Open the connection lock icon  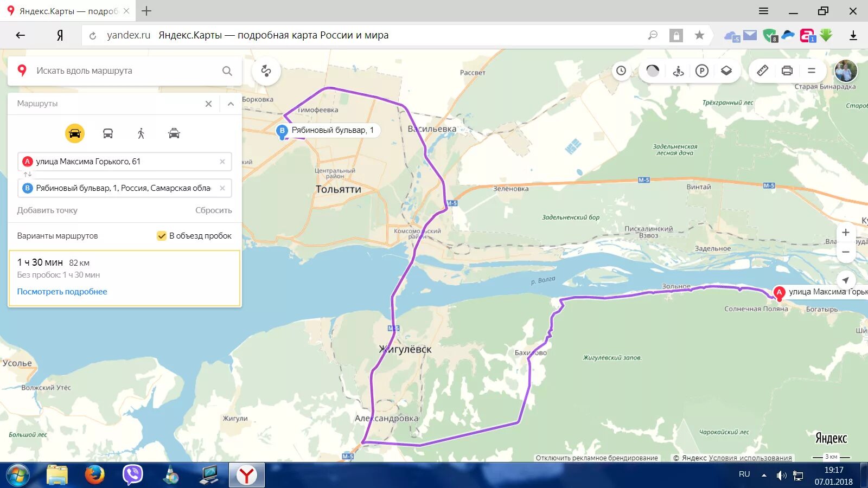pyautogui.click(x=676, y=35)
